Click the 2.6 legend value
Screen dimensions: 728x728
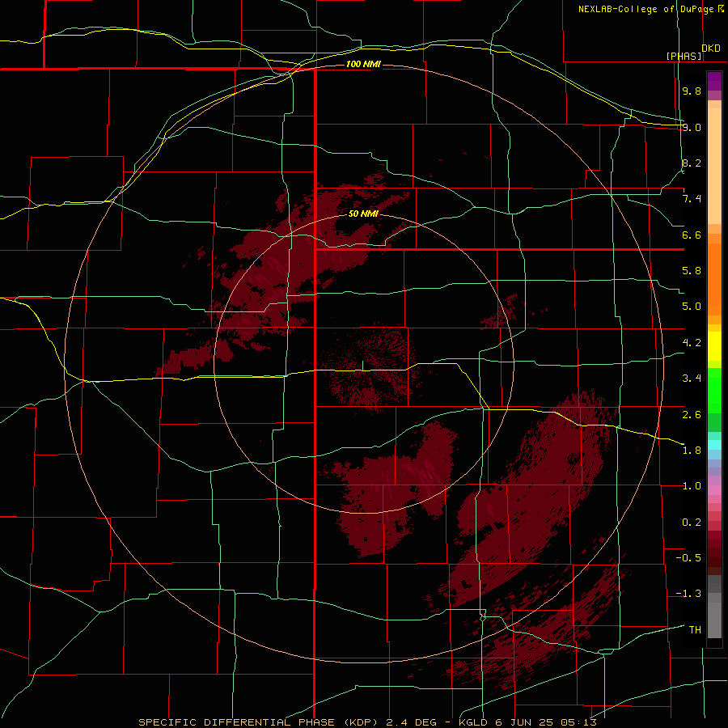pos(692,415)
